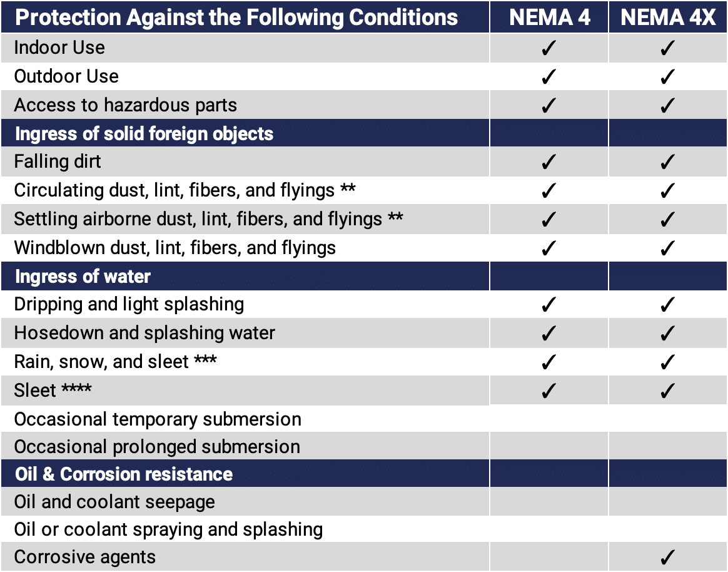Image resolution: width=728 pixels, height=572 pixels.
Task: Click the 'Oil & Corrosion resistance' section header
Action: pyautogui.click(x=124, y=474)
